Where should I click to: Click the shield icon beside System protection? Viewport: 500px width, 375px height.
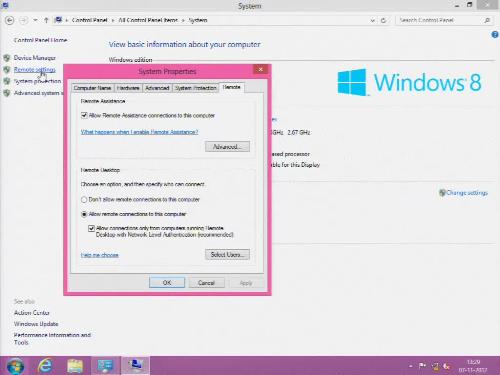click(7, 81)
